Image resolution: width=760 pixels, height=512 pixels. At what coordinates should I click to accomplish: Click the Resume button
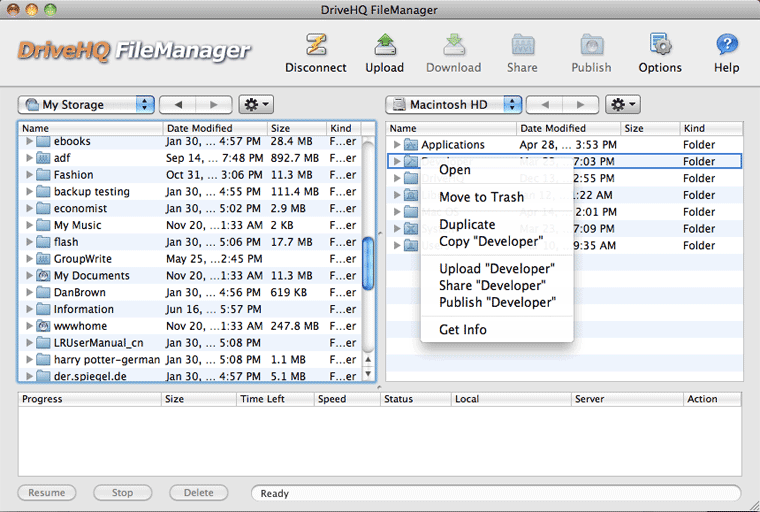47,493
